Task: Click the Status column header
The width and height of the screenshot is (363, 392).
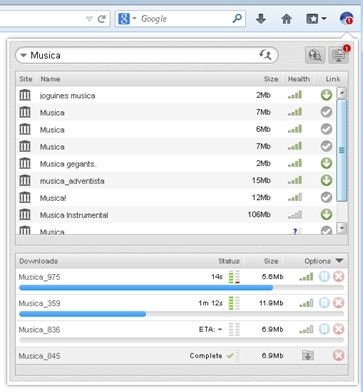Action: [x=229, y=261]
